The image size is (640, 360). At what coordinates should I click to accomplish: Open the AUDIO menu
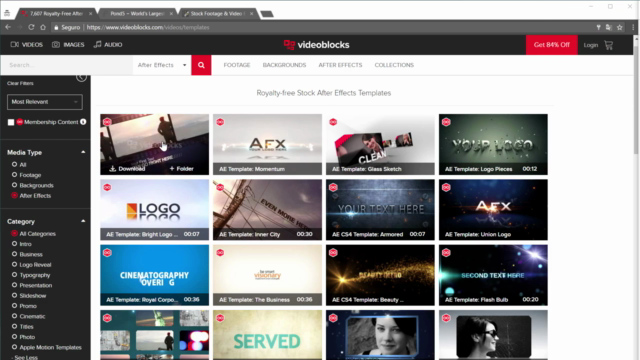click(108, 44)
